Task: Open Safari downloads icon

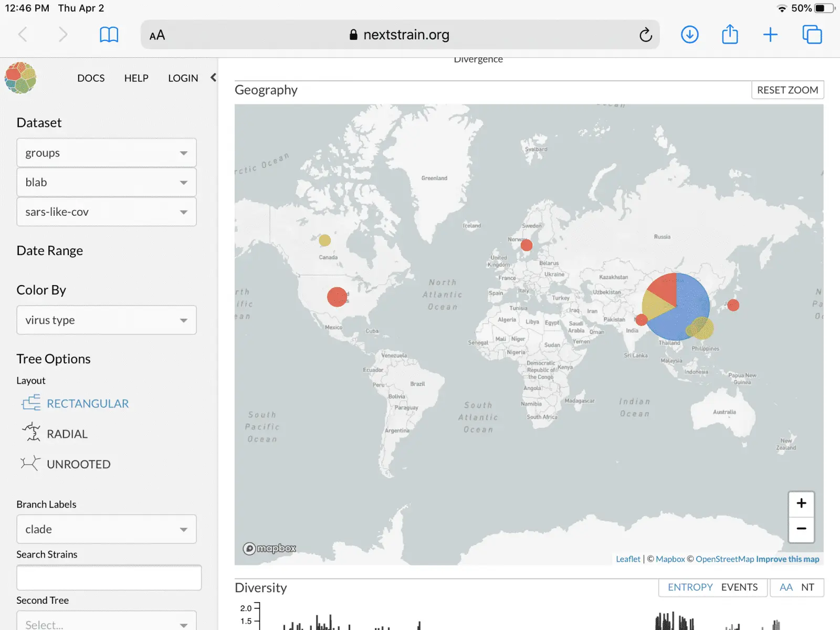Action: (689, 35)
